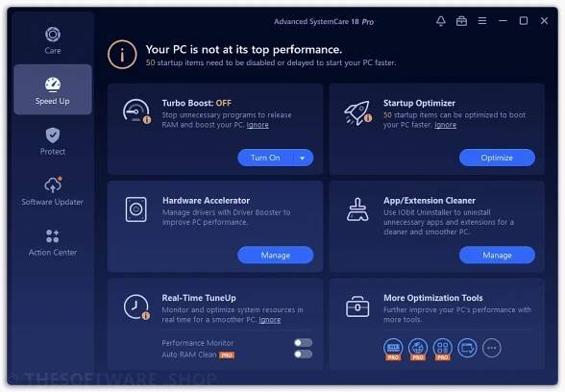
Task: Click the PRO badge beside Auto RAM Clean
Action: click(227, 355)
